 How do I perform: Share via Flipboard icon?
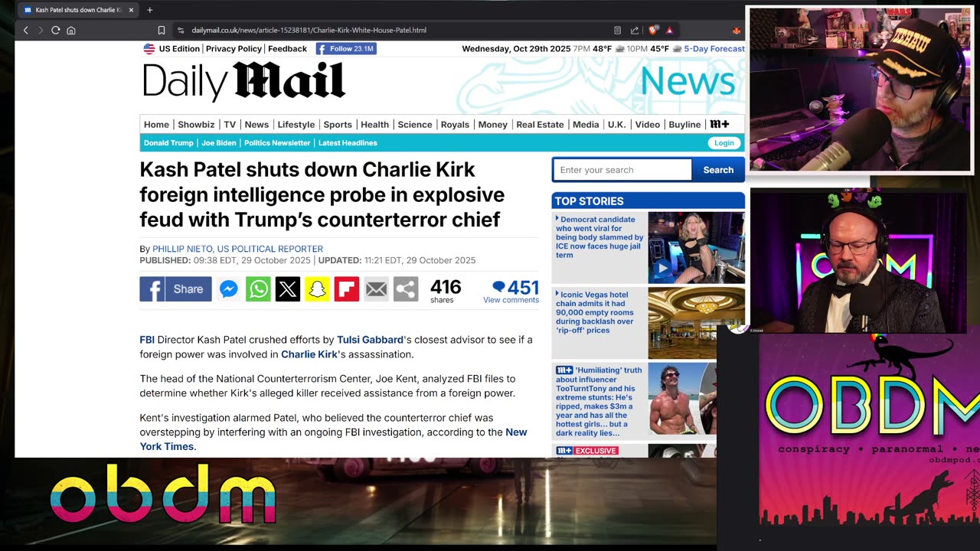pos(347,289)
